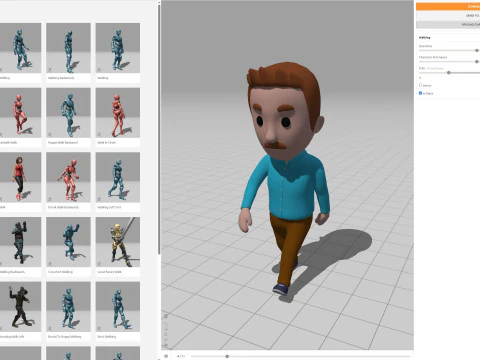Select the Drunk Walk Backwards animation thumbnail
The width and height of the screenshot is (480, 360).
point(68,177)
